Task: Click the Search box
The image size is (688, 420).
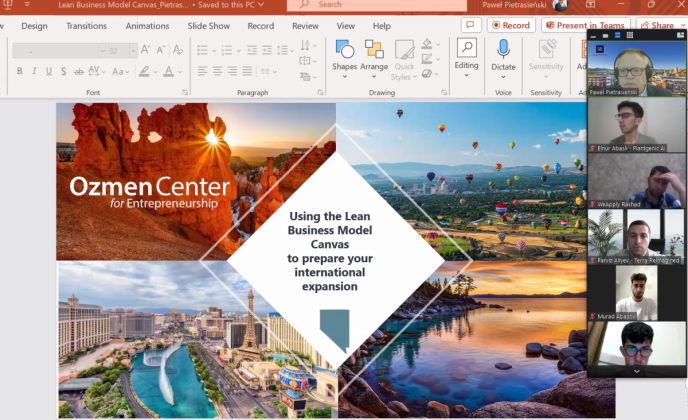Action: coord(376,5)
